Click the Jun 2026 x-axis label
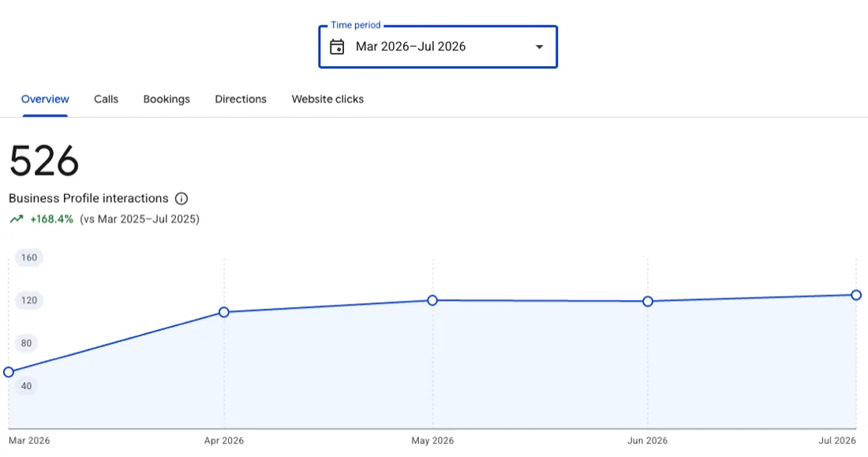Image resolution: width=868 pixels, height=457 pixels. pyautogui.click(x=647, y=440)
